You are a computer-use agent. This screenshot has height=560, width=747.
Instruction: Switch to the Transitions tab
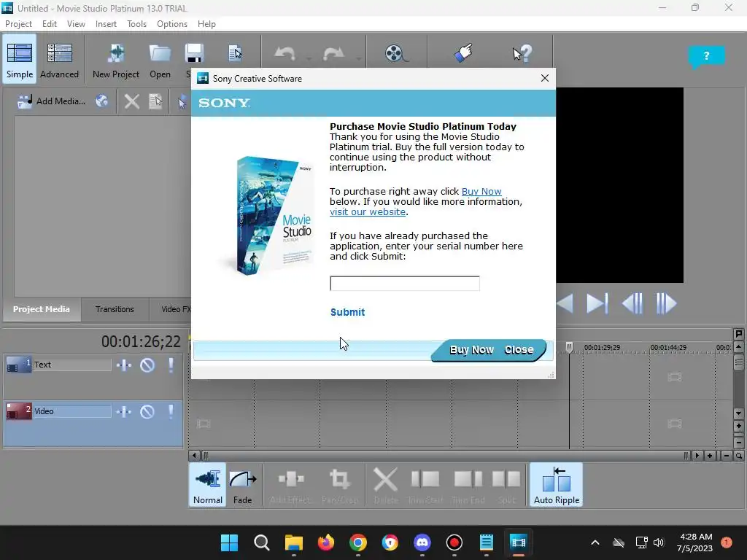(115, 309)
